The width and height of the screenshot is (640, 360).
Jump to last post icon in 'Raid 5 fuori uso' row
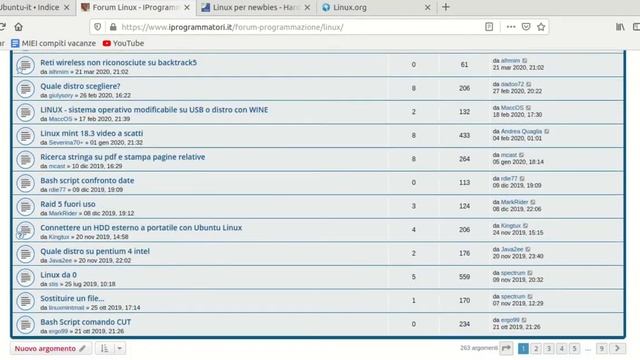pos(533,202)
